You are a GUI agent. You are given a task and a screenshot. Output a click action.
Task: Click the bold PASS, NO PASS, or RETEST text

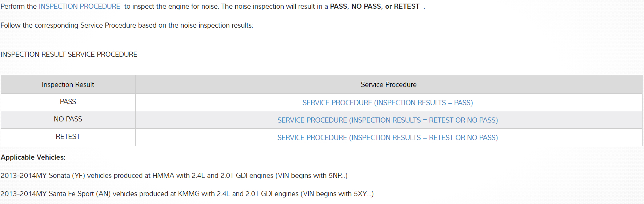click(x=375, y=7)
